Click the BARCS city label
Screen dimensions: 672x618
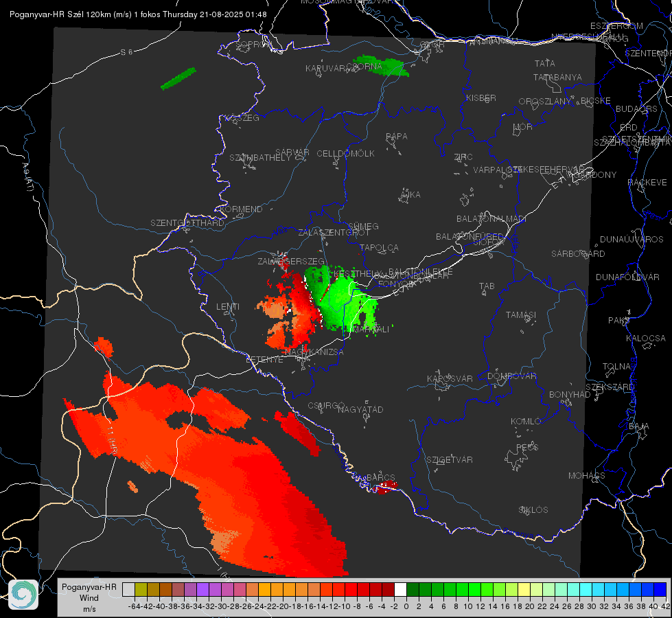click(380, 478)
